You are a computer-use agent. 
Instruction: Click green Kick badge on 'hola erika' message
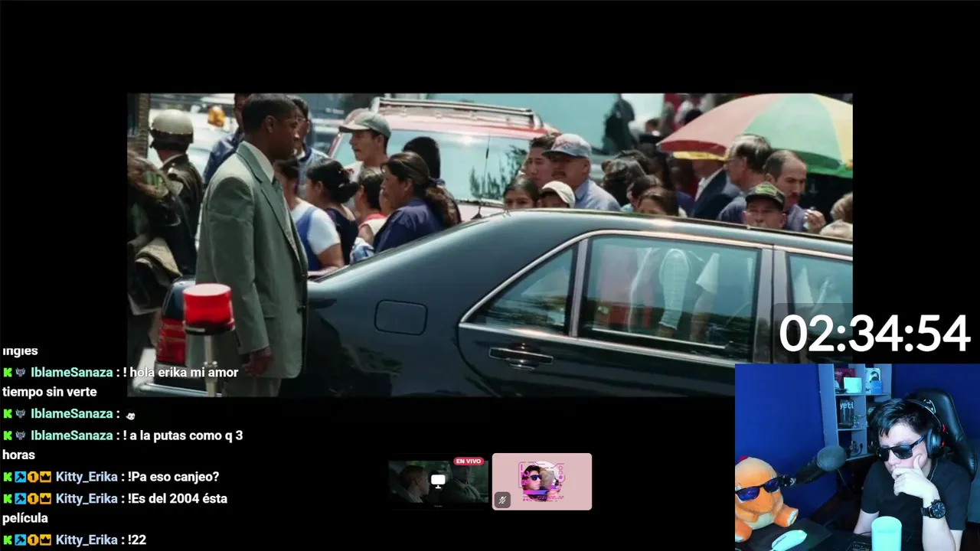click(x=8, y=373)
